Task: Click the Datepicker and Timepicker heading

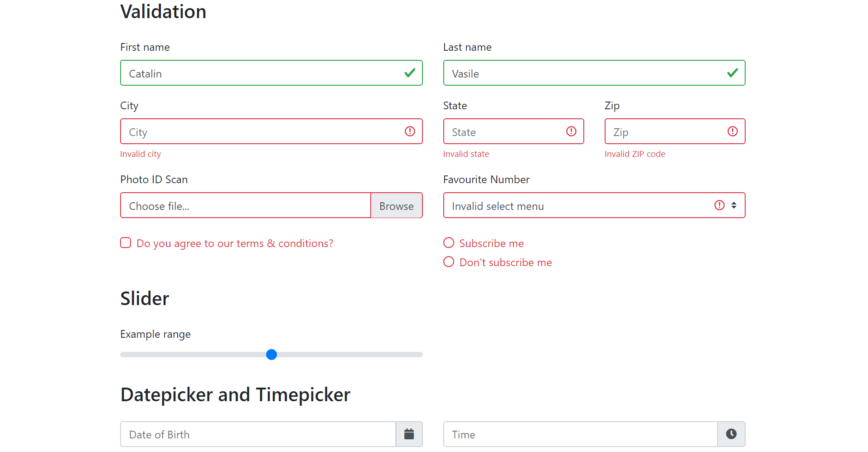Action: tap(235, 394)
